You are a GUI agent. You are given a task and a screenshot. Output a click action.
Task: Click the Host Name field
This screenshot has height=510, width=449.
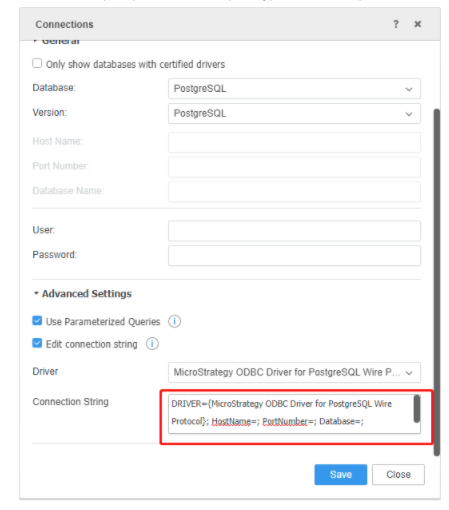(294, 142)
